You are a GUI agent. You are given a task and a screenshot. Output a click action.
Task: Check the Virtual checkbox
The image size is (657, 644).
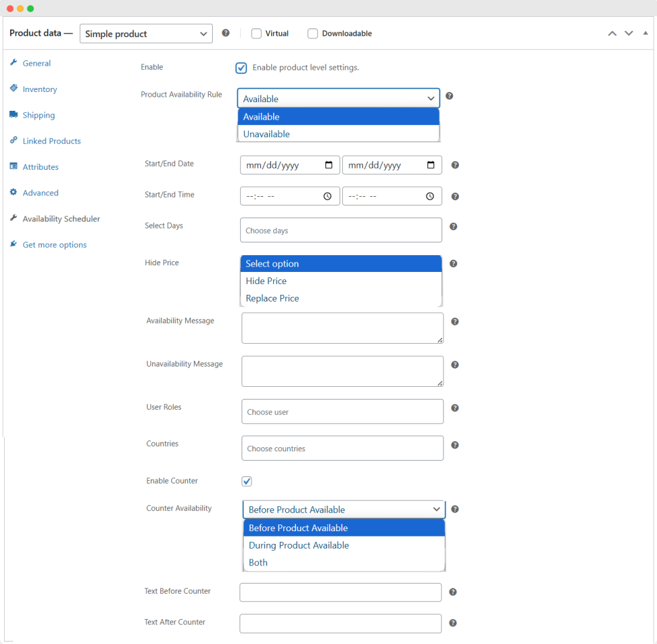point(256,34)
